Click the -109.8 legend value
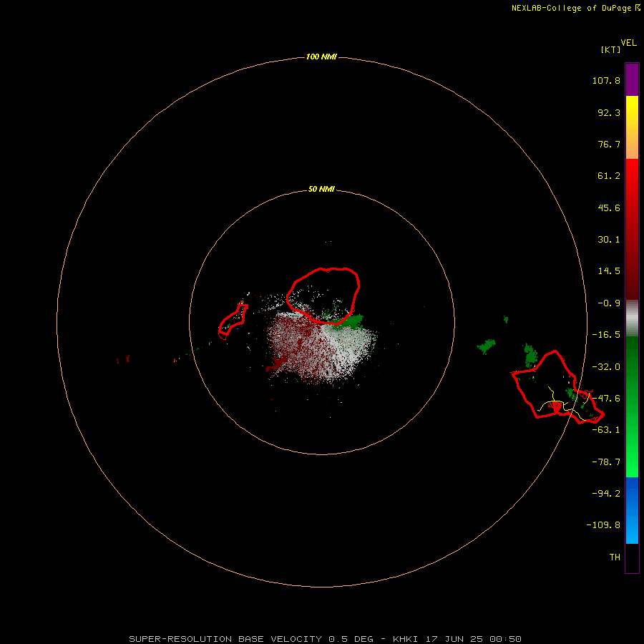The width and height of the screenshot is (644, 644). (x=603, y=525)
